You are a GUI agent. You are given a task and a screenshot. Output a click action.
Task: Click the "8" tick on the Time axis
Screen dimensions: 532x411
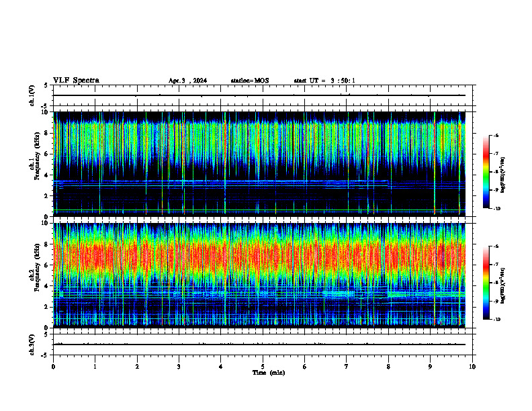(388, 367)
